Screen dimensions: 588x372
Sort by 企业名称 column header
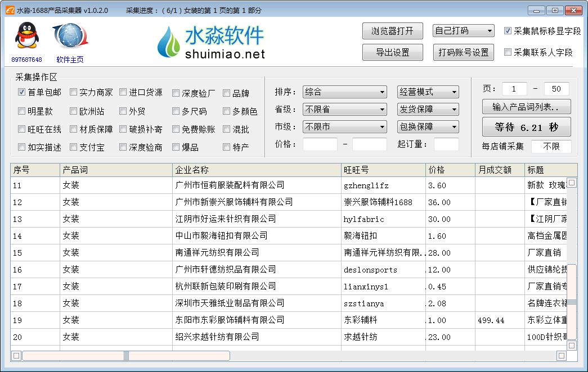[257, 170]
